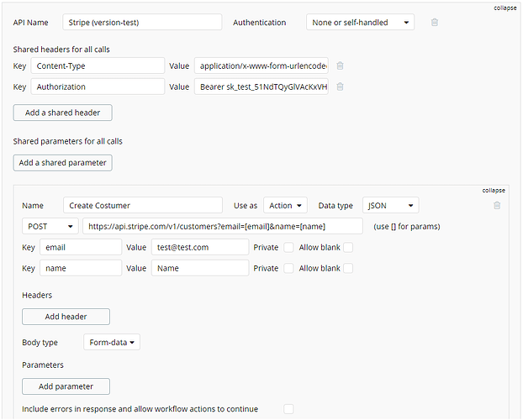
Task: Delete the Create Costumer call
Action: coord(497,205)
